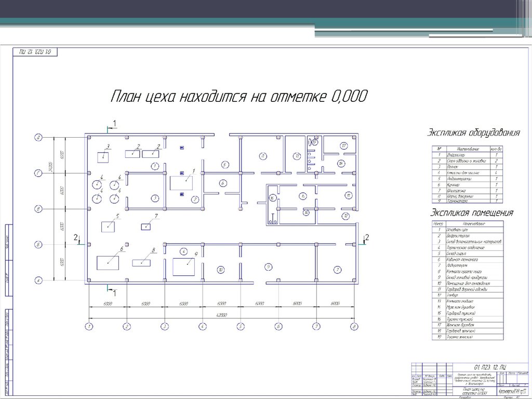Screen dimensions: 532x399
Task: Click grid axis bubble 5 below the plan
Action: (x=241, y=326)
